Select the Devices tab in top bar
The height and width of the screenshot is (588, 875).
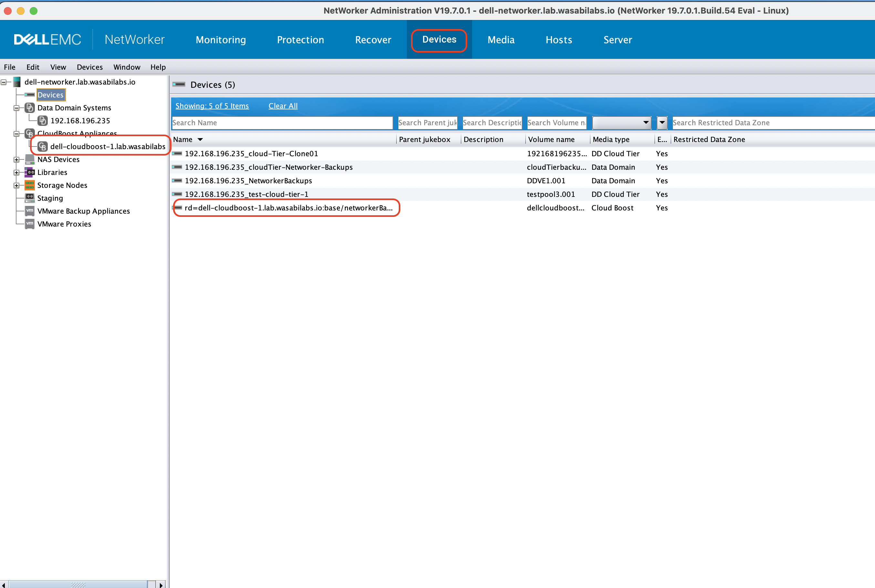[x=439, y=39]
